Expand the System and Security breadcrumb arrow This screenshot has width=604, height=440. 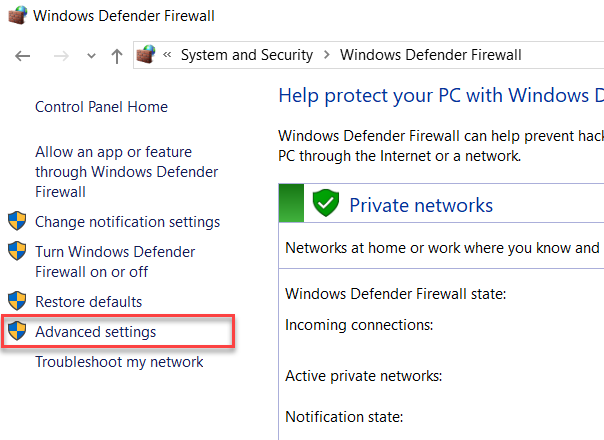point(327,56)
